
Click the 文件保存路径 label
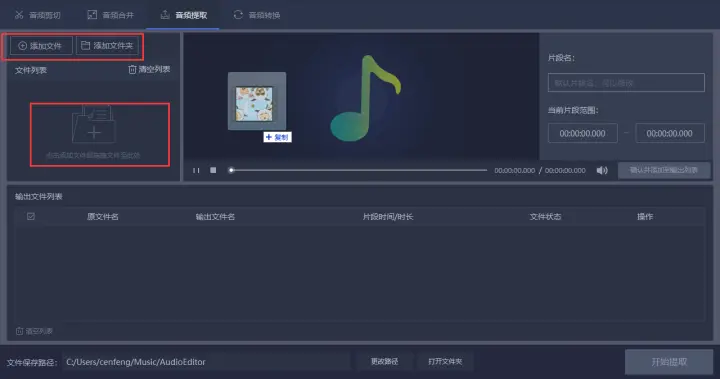pos(32,362)
